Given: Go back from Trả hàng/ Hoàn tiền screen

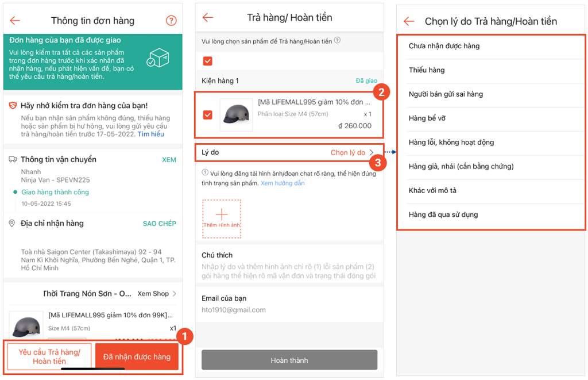Looking at the screenshot, I should (x=208, y=17).
